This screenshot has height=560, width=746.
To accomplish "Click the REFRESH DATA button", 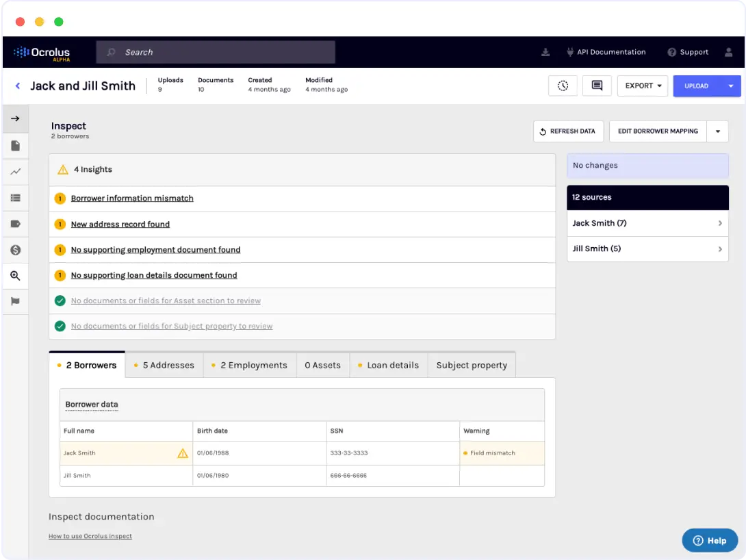I will click(x=568, y=131).
